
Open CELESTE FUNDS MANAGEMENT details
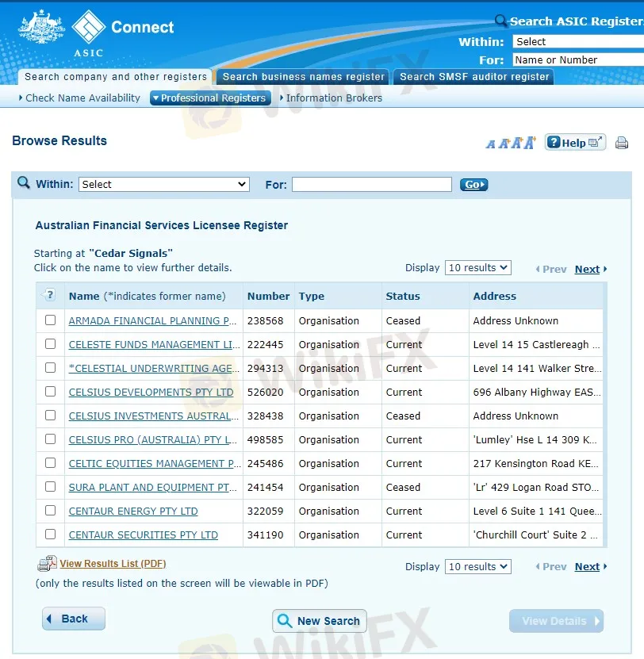click(155, 345)
